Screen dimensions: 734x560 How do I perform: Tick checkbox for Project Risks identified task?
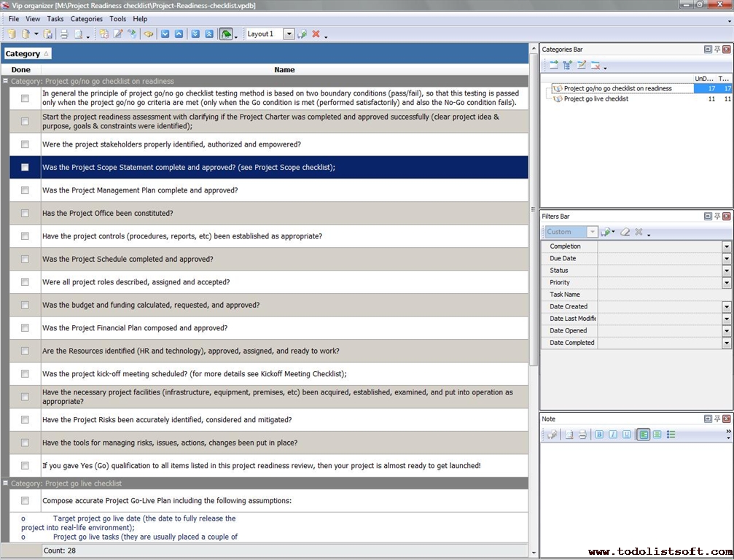[25, 420]
